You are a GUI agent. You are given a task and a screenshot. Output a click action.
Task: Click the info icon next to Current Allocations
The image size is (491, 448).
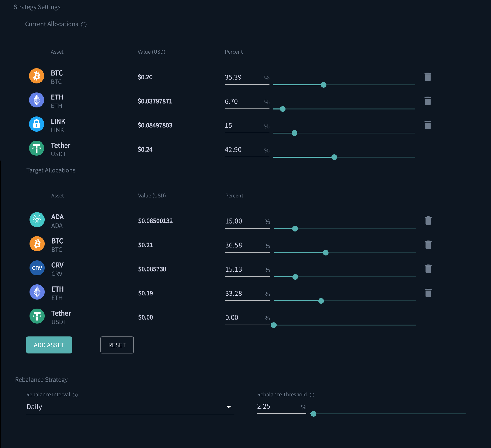click(x=84, y=25)
